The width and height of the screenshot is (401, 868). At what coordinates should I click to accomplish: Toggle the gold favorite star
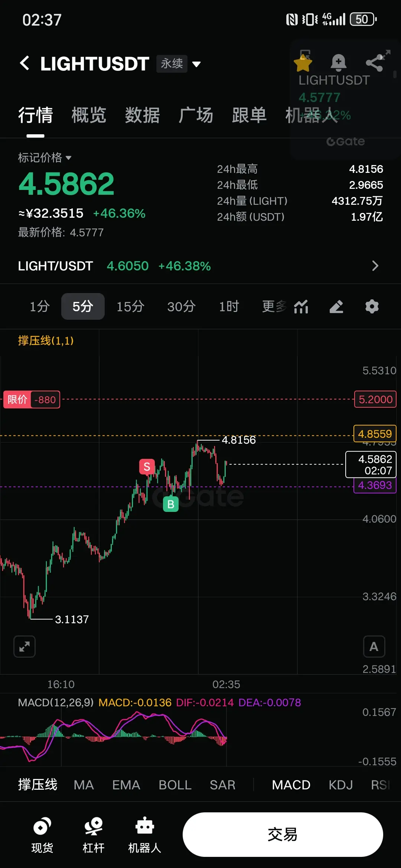point(303,63)
